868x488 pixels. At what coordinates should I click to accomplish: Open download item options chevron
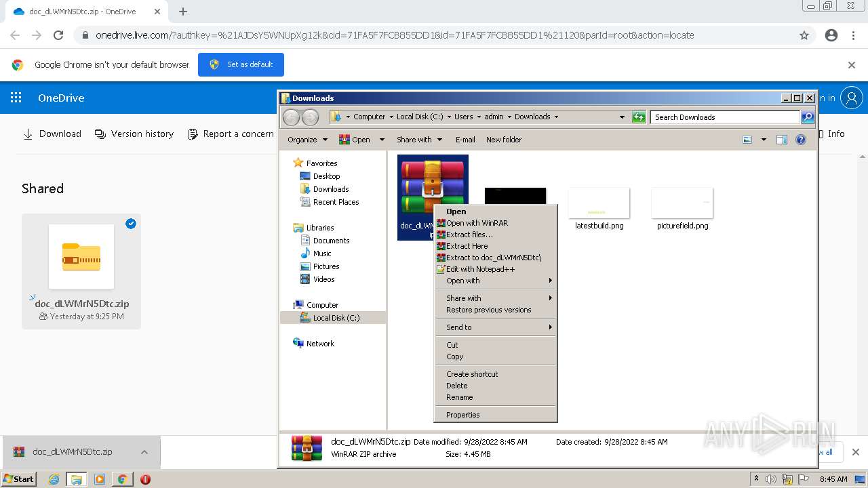144,452
